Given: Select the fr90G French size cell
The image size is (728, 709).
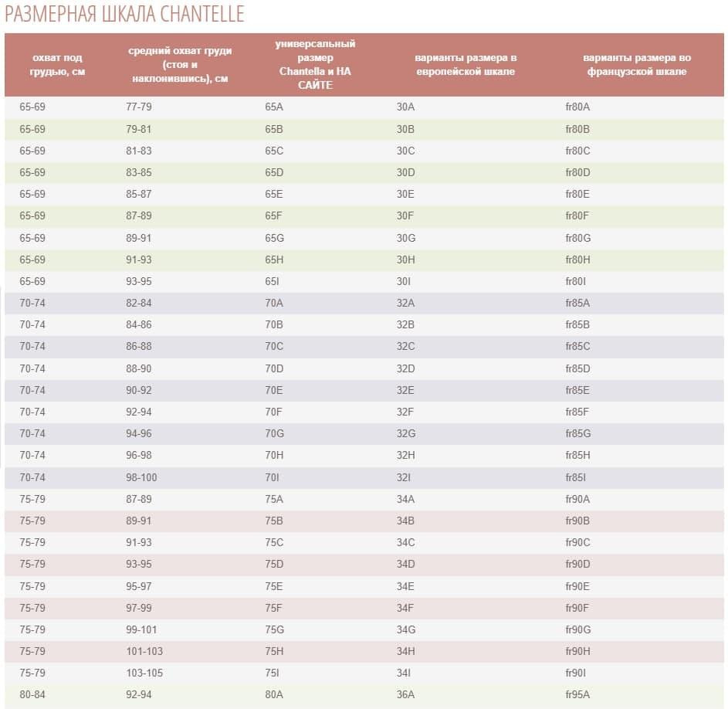Looking at the screenshot, I should click(x=578, y=629).
